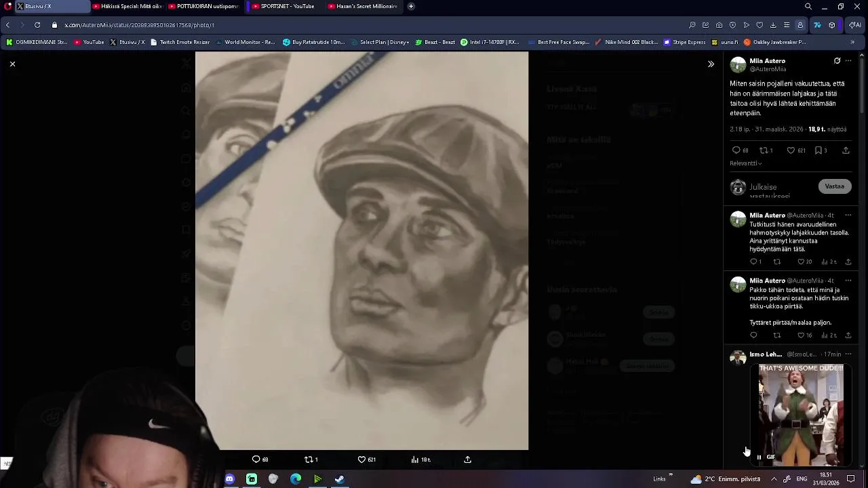This screenshot has height=488, width=868.
Task: Expand the bookmarks bar overflow chevron
Action: [x=852, y=42]
